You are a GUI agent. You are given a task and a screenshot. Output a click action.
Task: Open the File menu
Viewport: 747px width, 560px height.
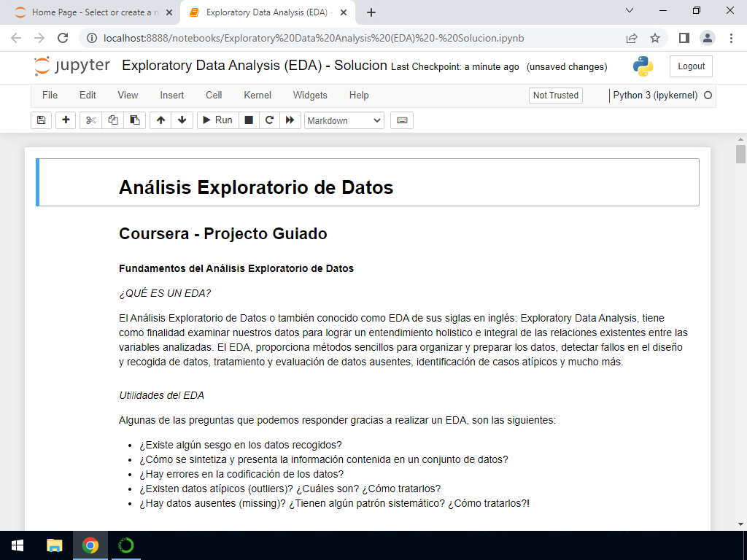coord(50,96)
